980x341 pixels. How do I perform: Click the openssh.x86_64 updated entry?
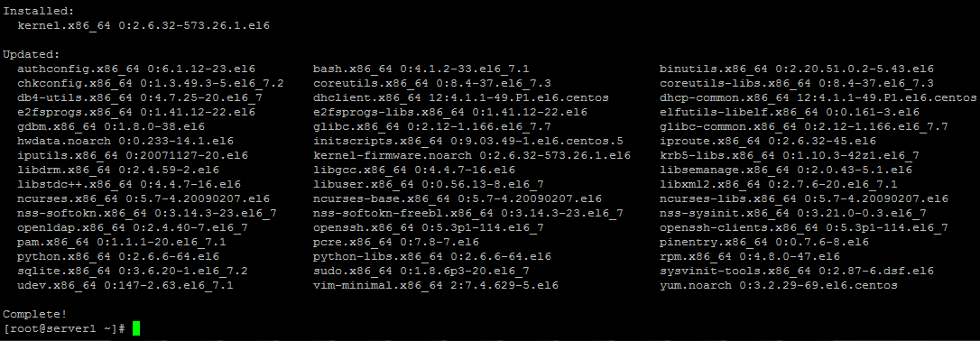[x=428, y=227]
